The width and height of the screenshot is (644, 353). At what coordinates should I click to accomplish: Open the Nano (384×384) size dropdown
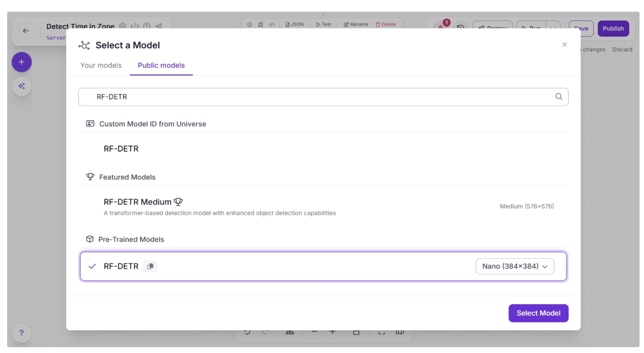tap(515, 266)
